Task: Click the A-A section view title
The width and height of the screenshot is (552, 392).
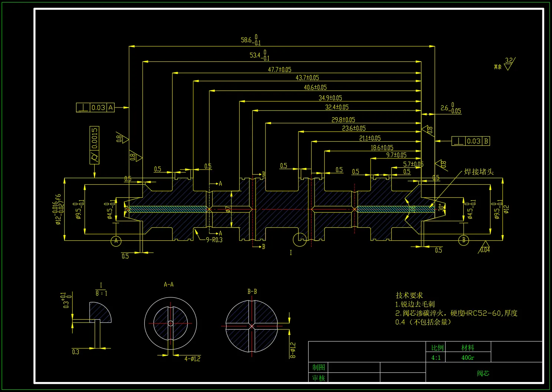Action: (x=169, y=284)
